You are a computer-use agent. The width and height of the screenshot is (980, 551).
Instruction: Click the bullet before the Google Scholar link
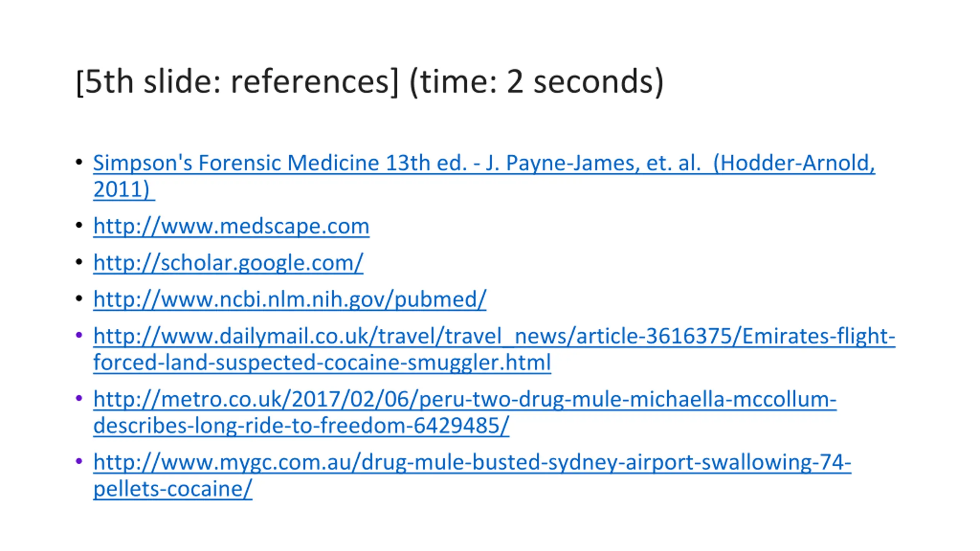(x=79, y=262)
